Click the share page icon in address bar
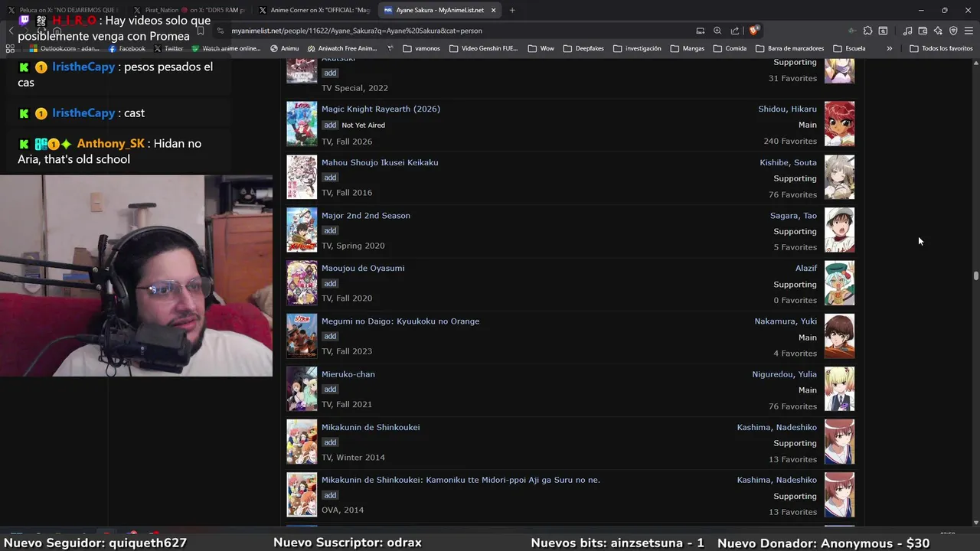The image size is (980, 551). click(x=735, y=31)
